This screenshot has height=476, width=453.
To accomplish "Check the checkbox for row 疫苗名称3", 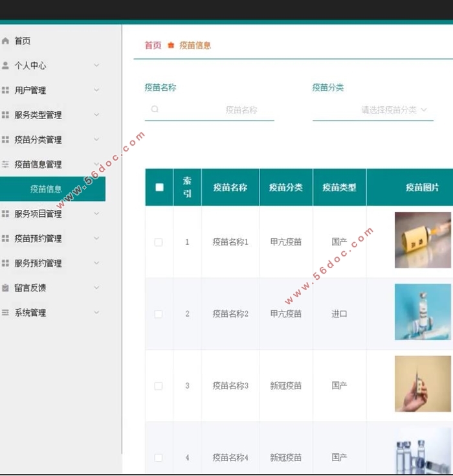I will coord(159,386).
